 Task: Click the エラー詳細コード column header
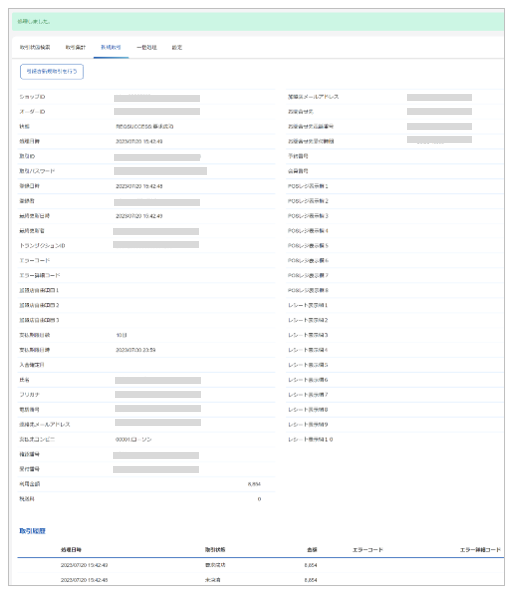pyautogui.click(x=480, y=549)
